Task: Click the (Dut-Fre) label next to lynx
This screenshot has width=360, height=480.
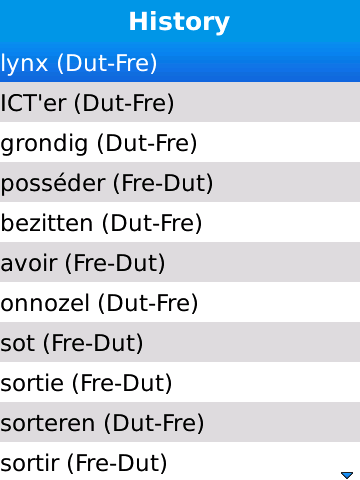Action: 107,63
